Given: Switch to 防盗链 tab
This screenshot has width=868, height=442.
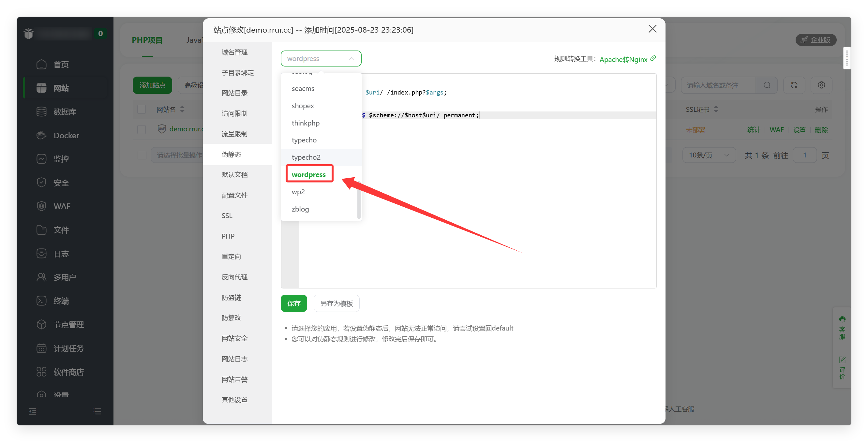Looking at the screenshot, I should (x=238, y=298).
